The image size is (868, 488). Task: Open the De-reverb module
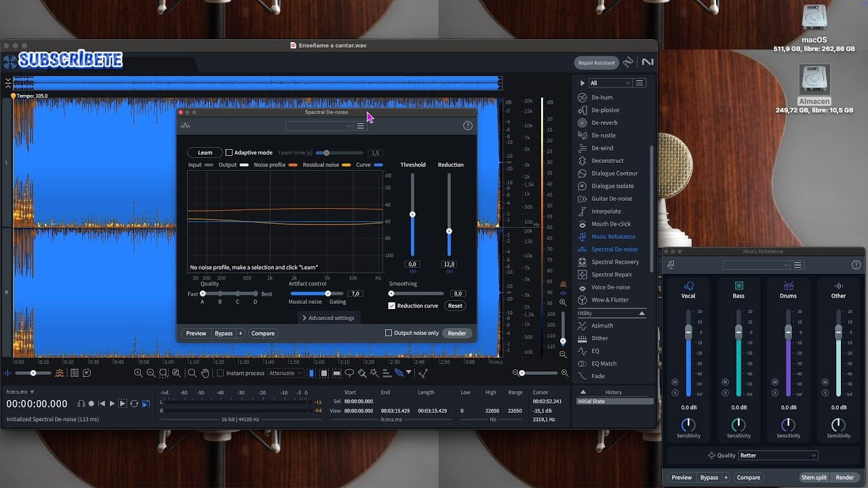click(x=604, y=123)
